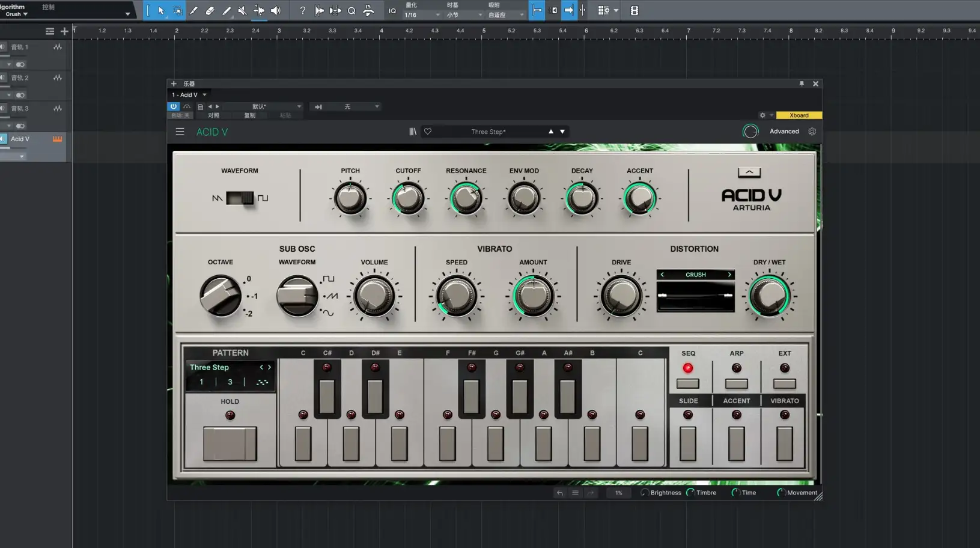Open the snap 自适应 dropdown
This screenshot has width=980, height=548.
tap(506, 15)
